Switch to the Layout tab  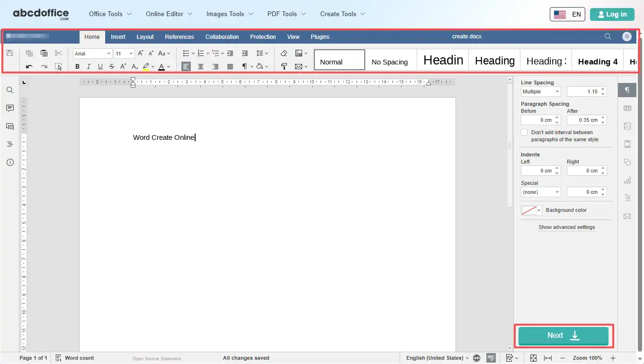(145, 36)
